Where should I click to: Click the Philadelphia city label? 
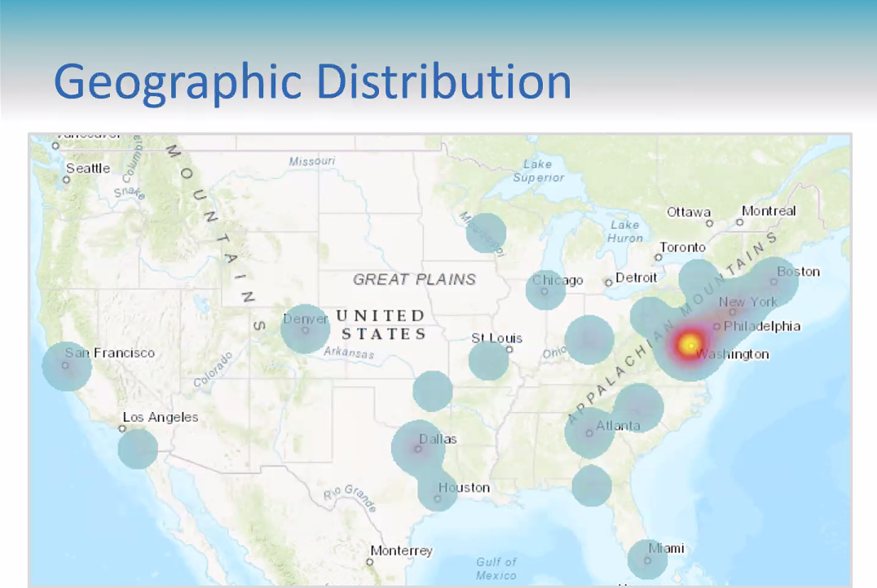[762, 327]
